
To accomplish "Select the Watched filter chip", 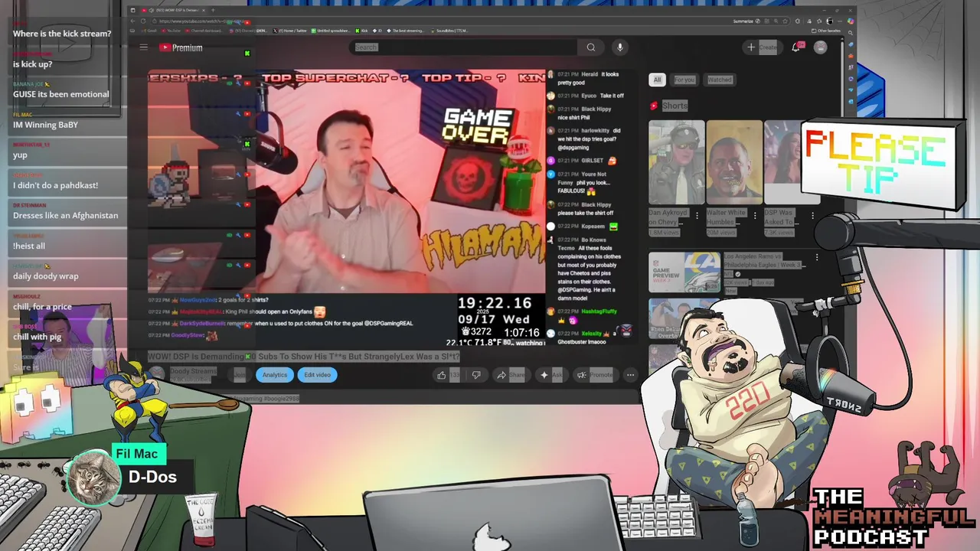I will (720, 80).
